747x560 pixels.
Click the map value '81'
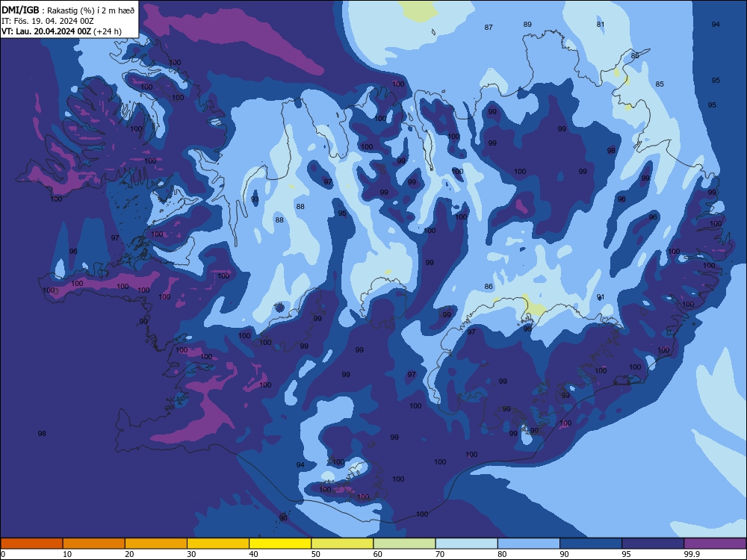[601, 25]
